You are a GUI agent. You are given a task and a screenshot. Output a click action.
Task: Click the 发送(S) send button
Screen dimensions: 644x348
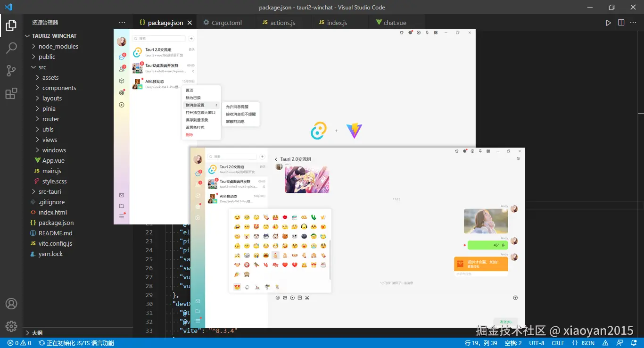pyautogui.click(x=505, y=322)
